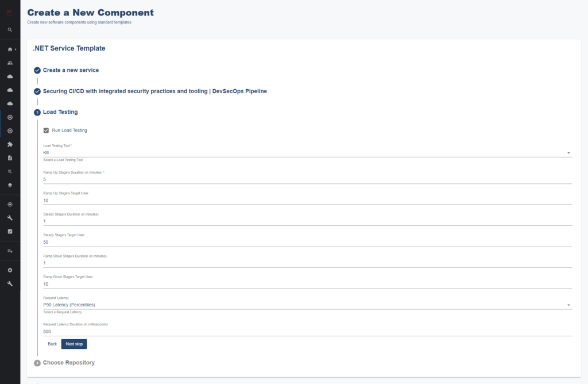Open the puzzle piece plugins icon
The height and width of the screenshot is (384, 588).
pyautogui.click(x=10, y=144)
